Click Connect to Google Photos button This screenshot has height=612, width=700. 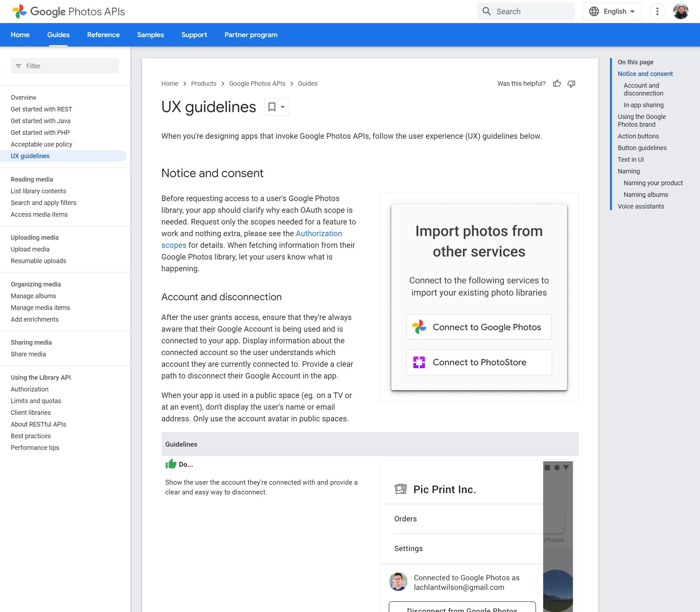pyautogui.click(x=479, y=327)
